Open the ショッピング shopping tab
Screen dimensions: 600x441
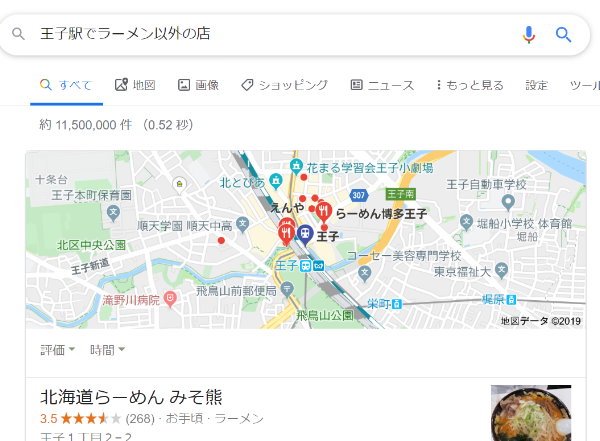pos(284,85)
